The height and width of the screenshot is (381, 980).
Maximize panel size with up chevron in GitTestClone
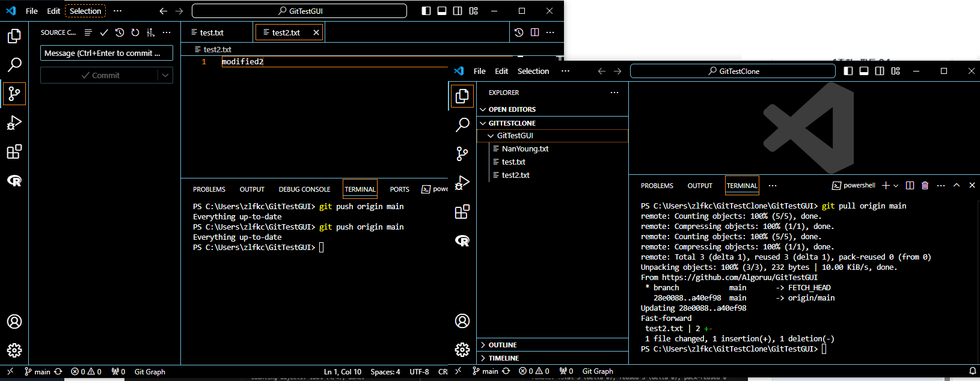tap(957, 186)
